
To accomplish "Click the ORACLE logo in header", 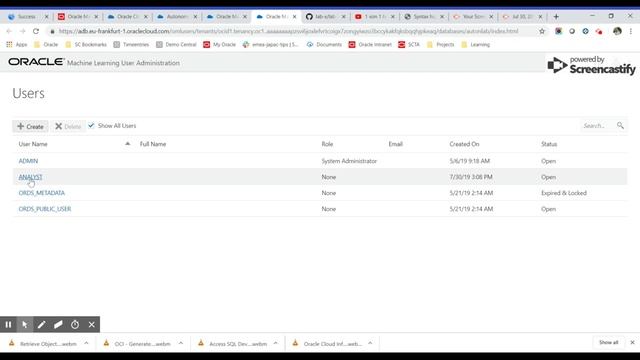I will [x=36, y=62].
